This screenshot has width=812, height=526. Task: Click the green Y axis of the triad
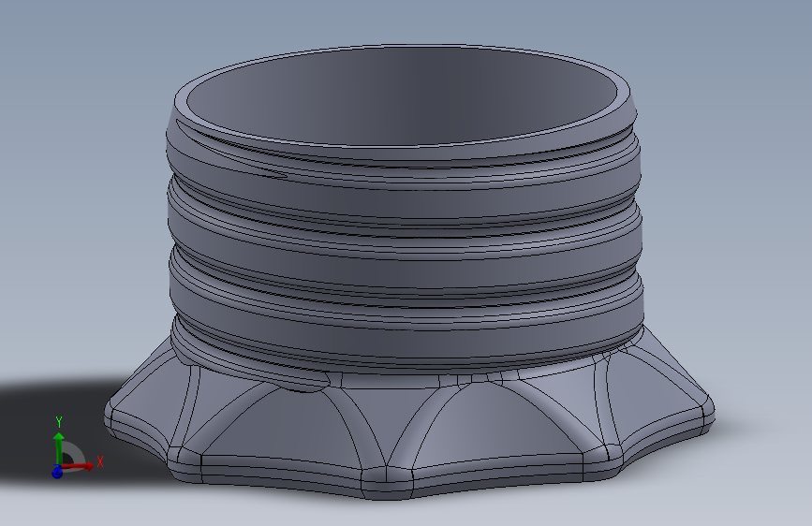point(58,448)
